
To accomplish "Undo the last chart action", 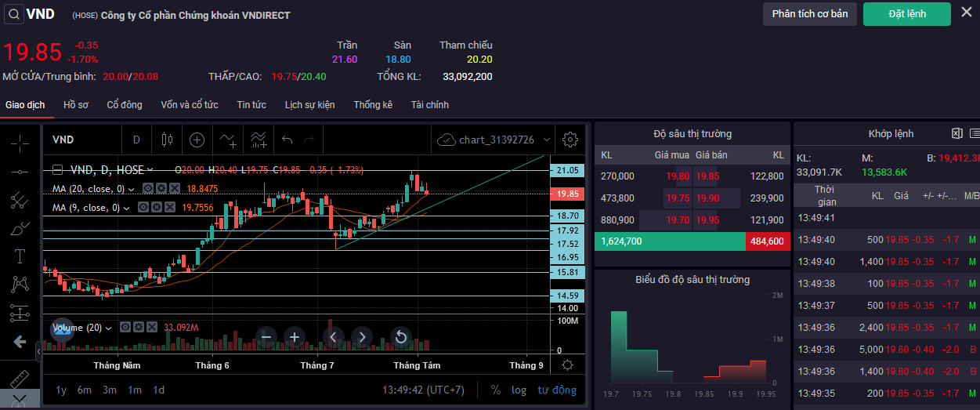I will pyautogui.click(x=287, y=140).
